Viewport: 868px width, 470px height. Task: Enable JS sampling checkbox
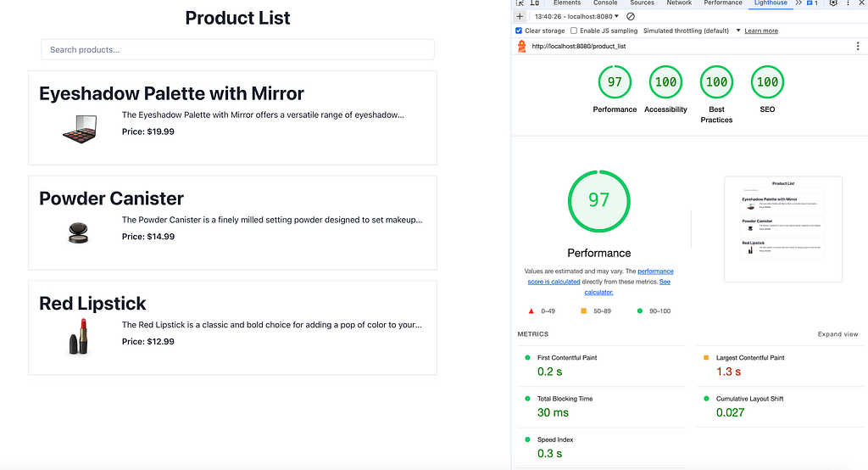574,31
